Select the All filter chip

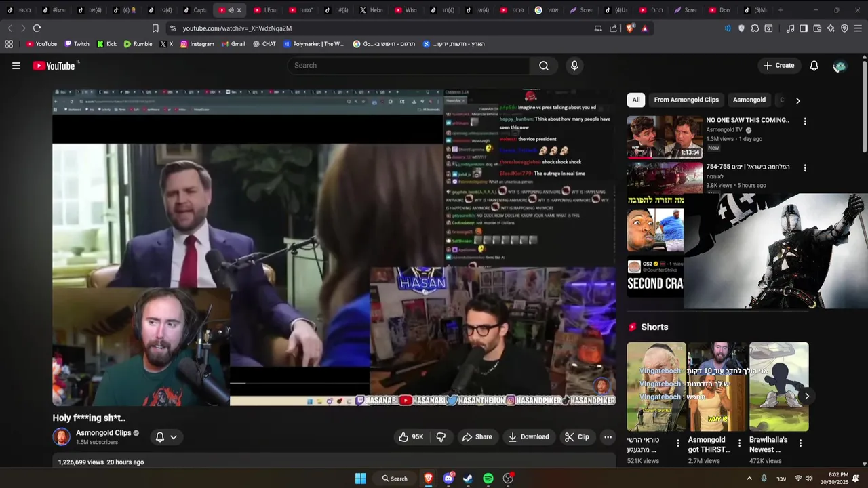tap(636, 100)
